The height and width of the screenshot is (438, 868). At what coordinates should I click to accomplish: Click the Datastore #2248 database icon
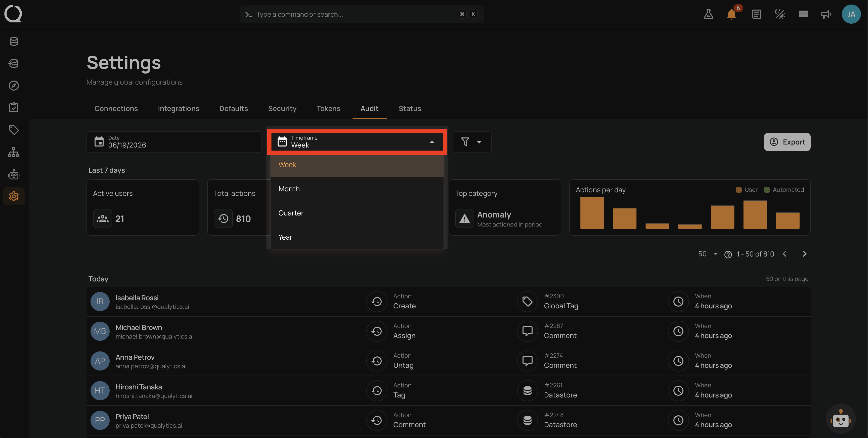pos(527,420)
